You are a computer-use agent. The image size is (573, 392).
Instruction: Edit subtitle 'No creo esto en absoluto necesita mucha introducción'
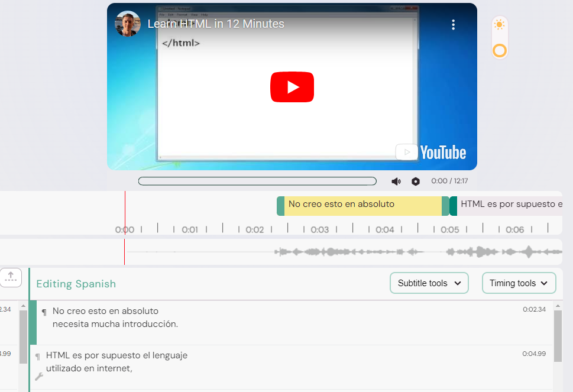[x=115, y=318]
